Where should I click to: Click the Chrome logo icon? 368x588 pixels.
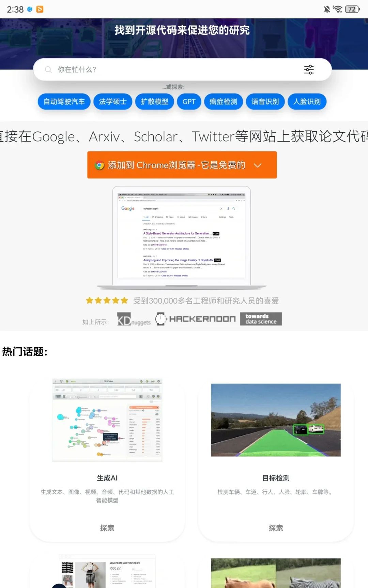click(99, 165)
